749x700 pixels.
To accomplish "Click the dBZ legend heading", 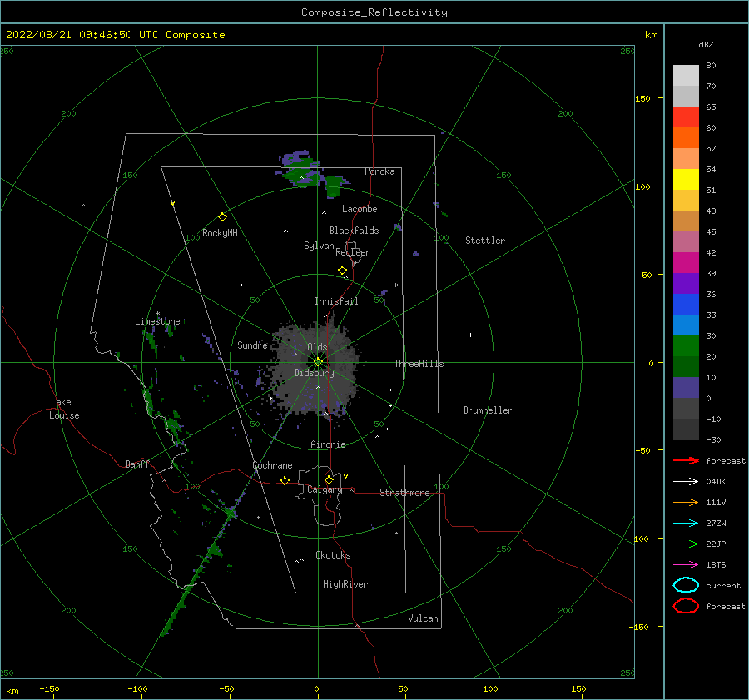I will click(706, 44).
